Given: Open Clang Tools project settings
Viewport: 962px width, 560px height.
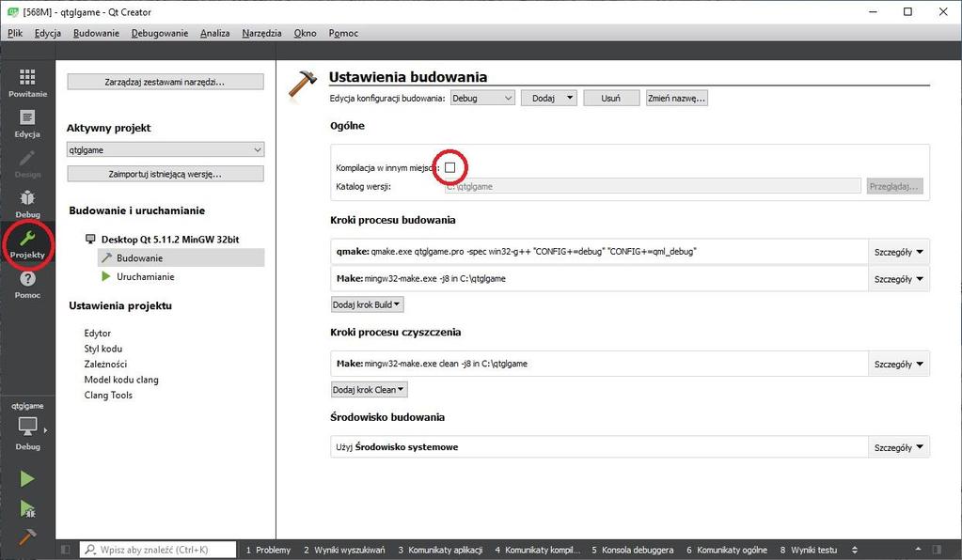Looking at the screenshot, I should (x=108, y=396).
